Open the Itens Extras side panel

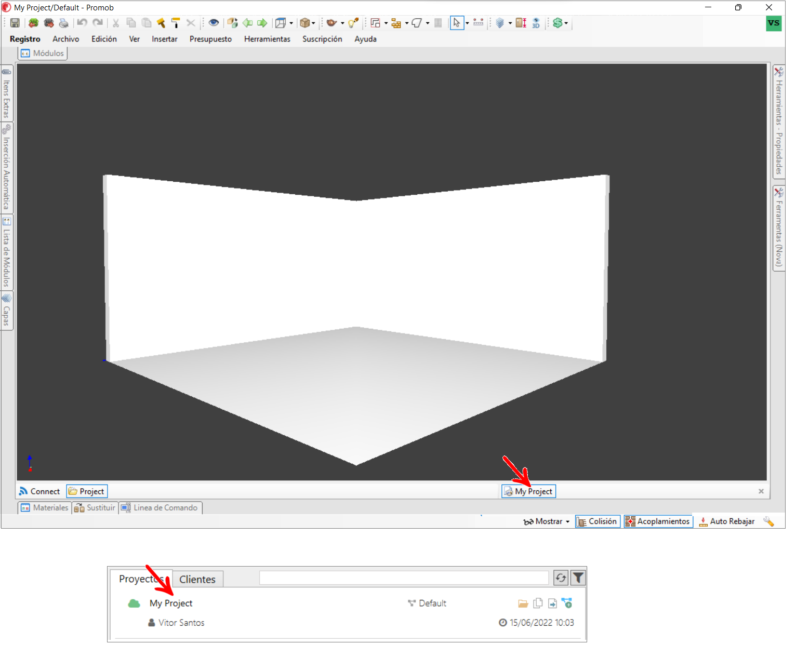7,93
